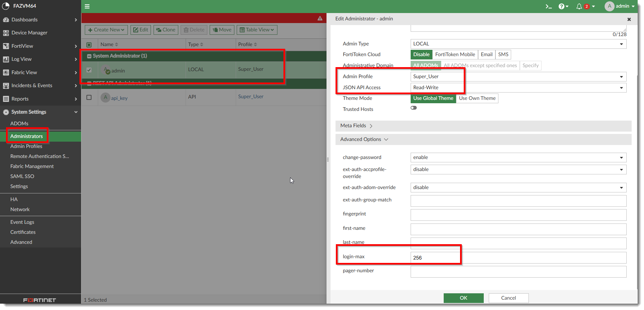Open the Create New menu button
The height and width of the screenshot is (310, 644).
click(x=106, y=30)
